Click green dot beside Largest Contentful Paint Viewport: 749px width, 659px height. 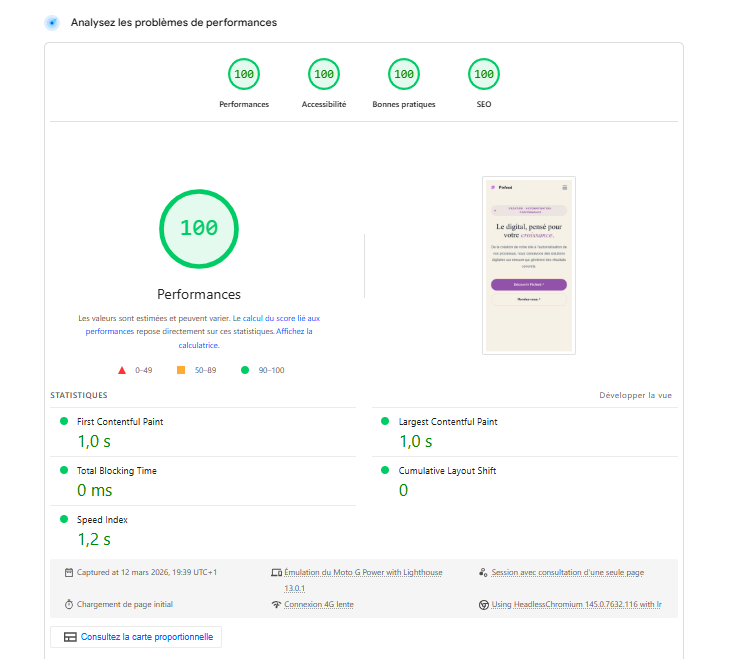coord(385,421)
